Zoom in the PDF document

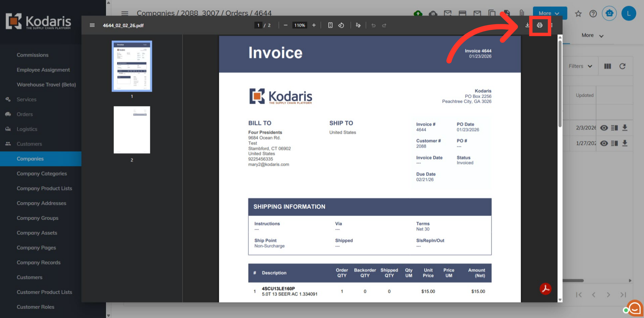(314, 25)
